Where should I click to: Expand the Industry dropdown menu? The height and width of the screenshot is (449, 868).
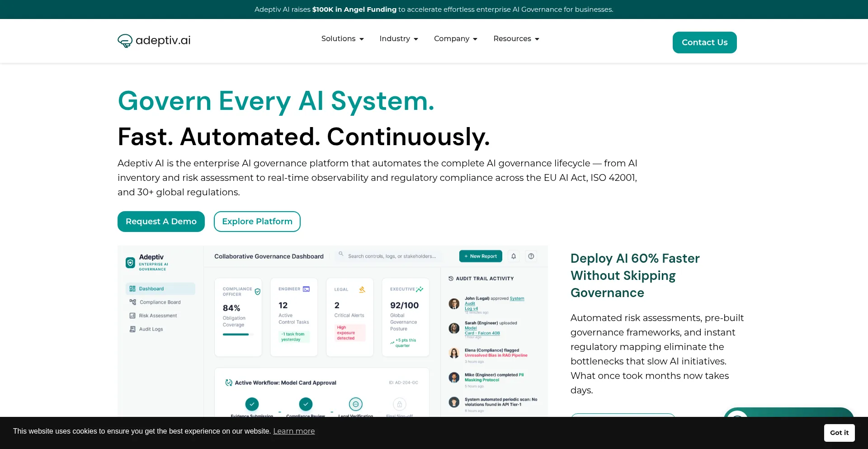399,39
